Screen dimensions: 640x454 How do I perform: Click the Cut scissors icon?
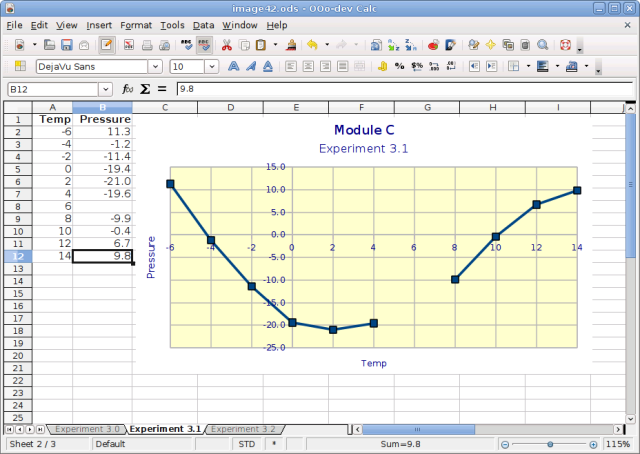(227, 45)
